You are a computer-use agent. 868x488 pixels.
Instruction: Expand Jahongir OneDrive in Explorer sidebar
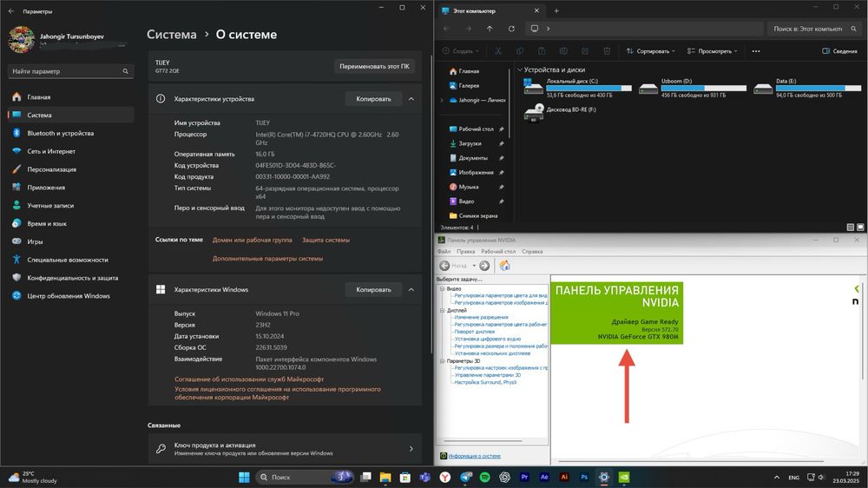tap(442, 100)
